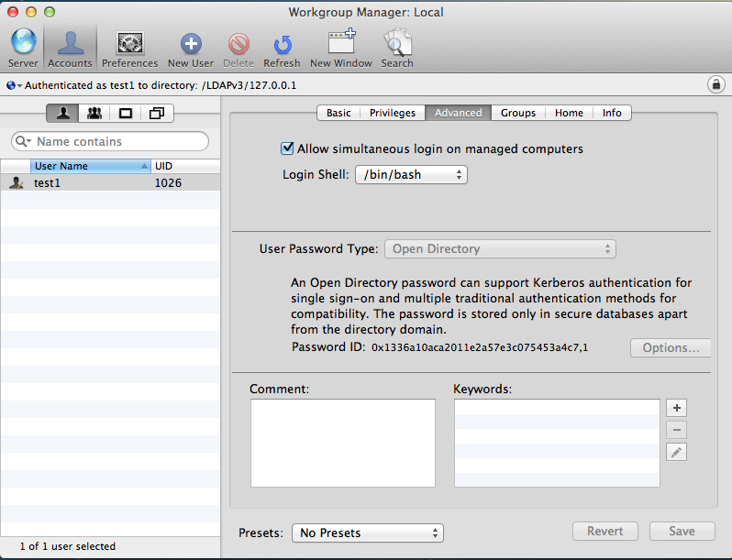Switch to the Privileges tab
The image size is (732, 560).
click(x=393, y=113)
